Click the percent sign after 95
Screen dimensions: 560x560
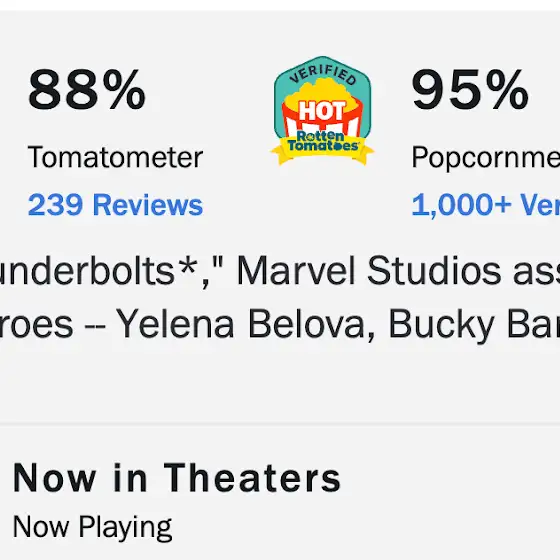coord(507,90)
